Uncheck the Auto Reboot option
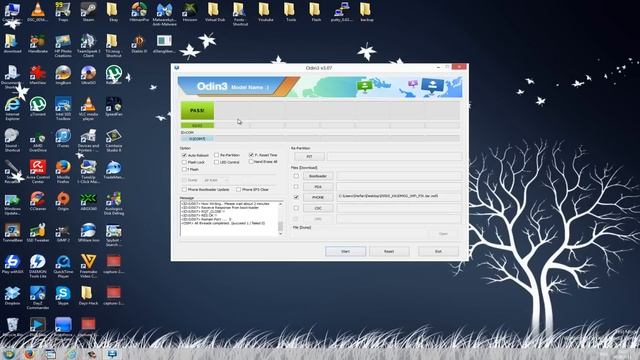640x360 pixels. click(x=184, y=156)
